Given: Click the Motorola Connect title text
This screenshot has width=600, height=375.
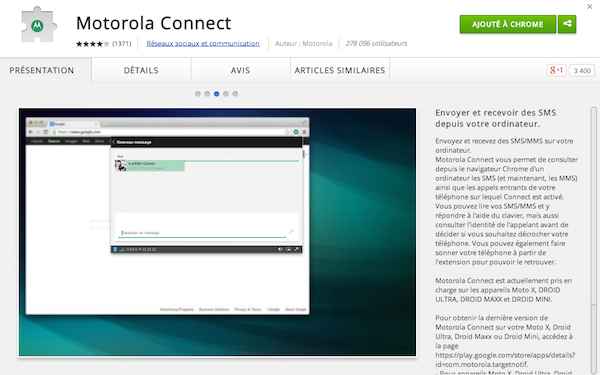Looking at the screenshot, I should coord(154,23).
